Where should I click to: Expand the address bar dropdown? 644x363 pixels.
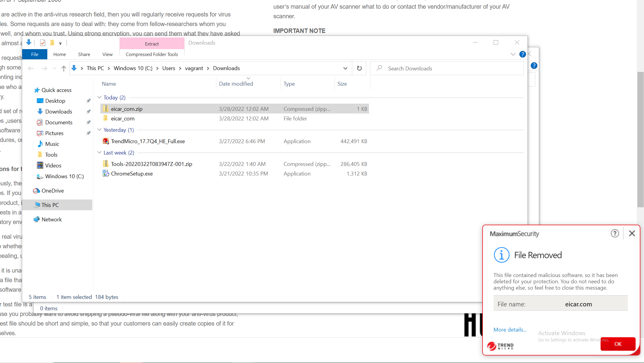coord(345,68)
